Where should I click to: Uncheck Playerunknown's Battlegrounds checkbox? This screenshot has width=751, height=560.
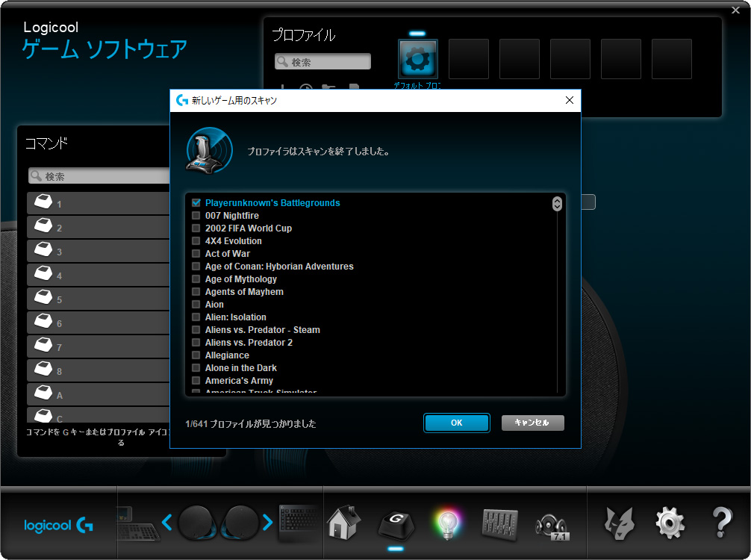click(196, 202)
